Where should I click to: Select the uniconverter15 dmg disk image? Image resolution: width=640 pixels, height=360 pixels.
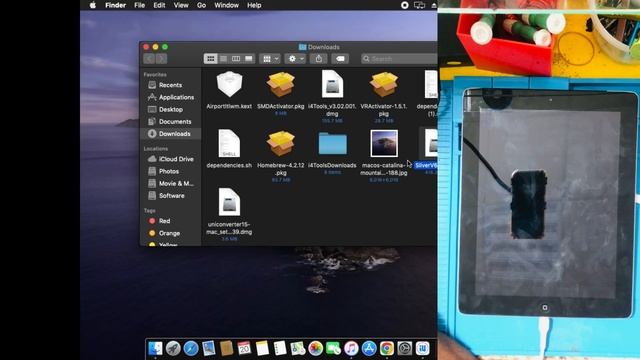pyautogui.click(x=229, y=202)
